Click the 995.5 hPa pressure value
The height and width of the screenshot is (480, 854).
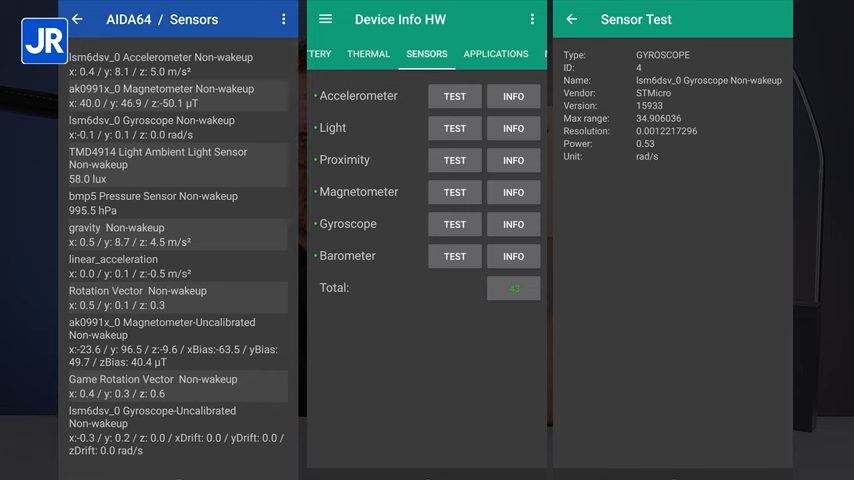point(93,211)
